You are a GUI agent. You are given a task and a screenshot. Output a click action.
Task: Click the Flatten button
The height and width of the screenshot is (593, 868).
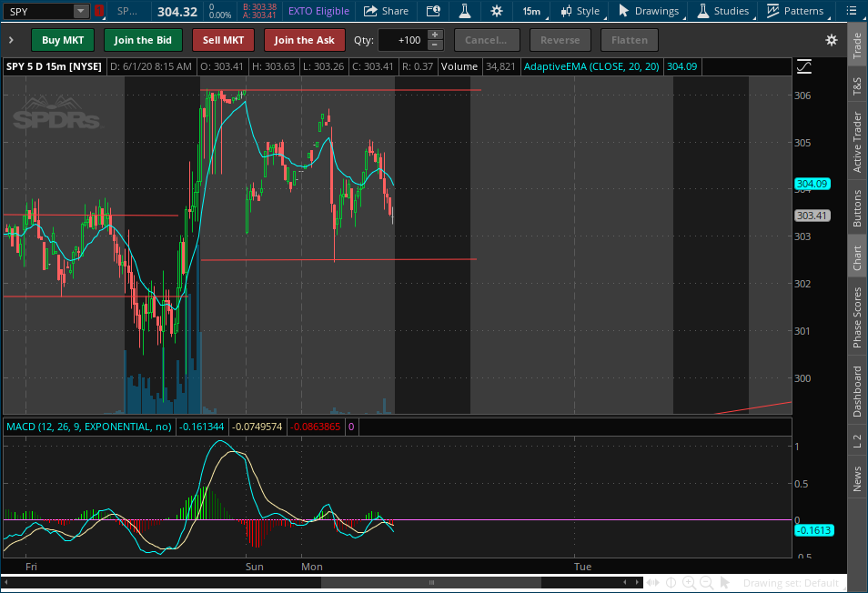pyautogui.click(x=630, y=40)
